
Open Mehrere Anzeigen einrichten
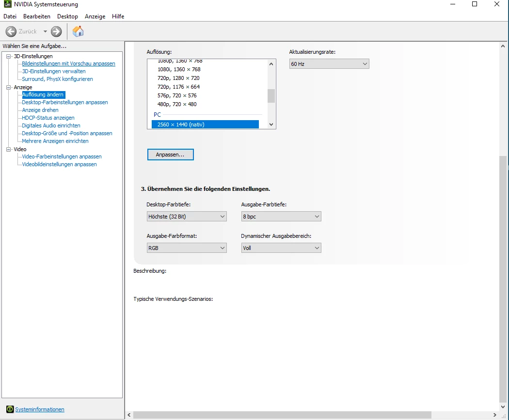(x=55, y=141)
